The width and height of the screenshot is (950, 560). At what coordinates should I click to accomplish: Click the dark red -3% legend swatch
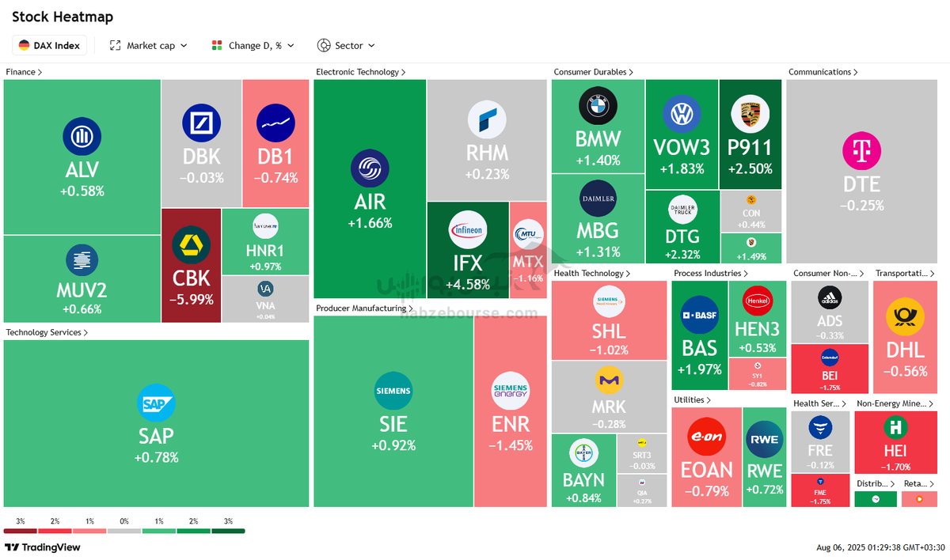20,531
